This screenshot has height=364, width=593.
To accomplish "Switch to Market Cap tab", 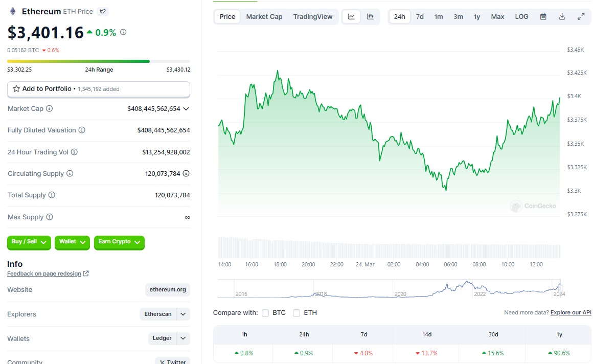I will pos(264,17).
